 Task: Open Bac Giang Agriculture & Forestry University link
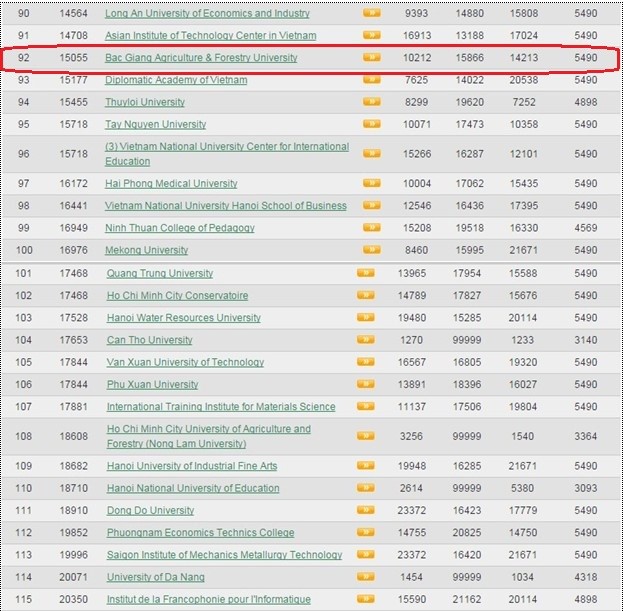tap(201, 58)
